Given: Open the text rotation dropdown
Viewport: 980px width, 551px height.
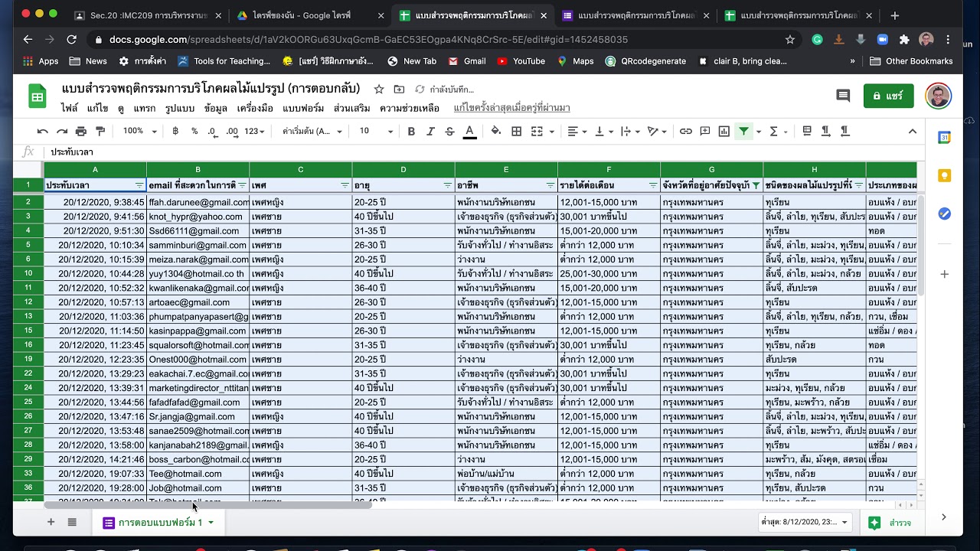Looking at the screenshot, I should pyautogui.click(x=657, y=132).
